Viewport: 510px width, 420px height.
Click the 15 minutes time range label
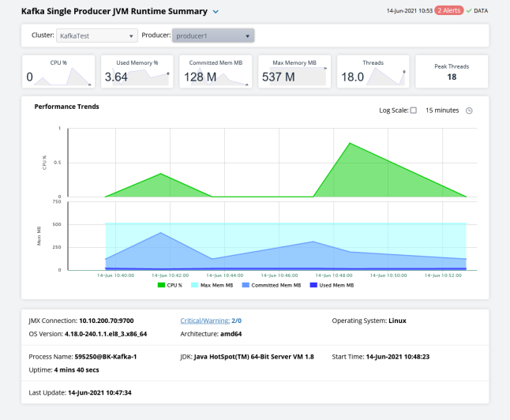point(441,111)
